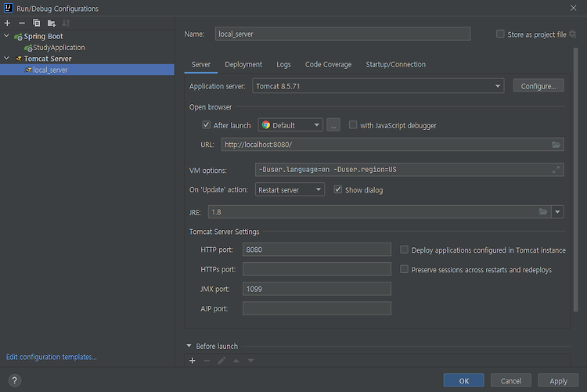Open the JRE dropdown arrow
Screen dimensions: 587x392
[x=557, y=212]
